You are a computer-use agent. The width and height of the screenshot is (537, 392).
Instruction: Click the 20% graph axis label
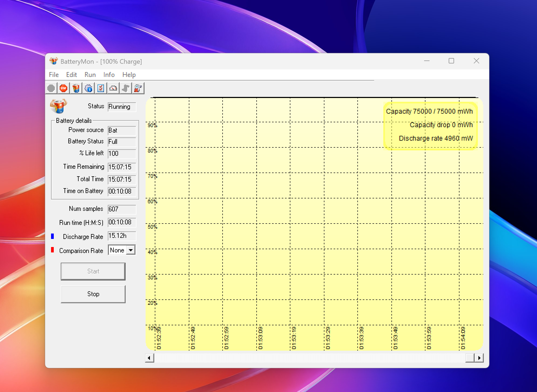point(152,303)
